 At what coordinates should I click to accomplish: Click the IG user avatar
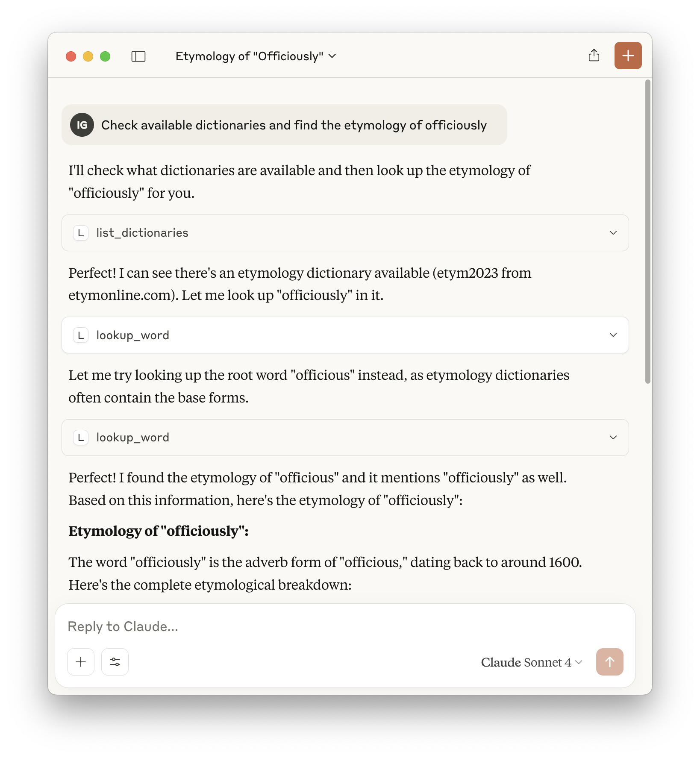coord(82,125)
